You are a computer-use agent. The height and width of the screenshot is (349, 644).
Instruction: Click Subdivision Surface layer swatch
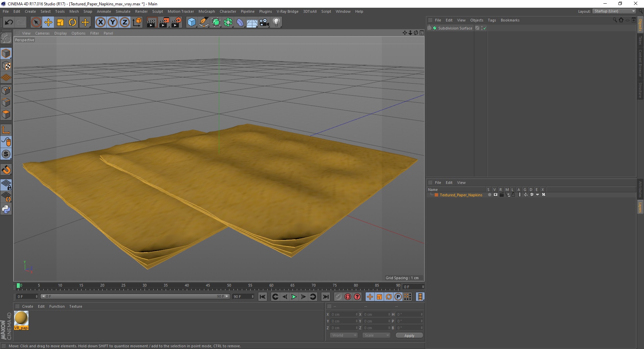(477, 28)
